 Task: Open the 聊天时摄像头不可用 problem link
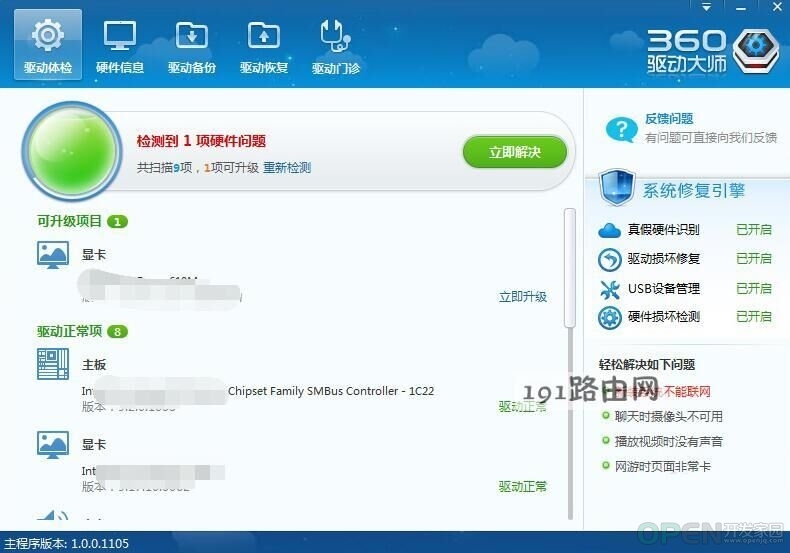[x=669, y=417]
